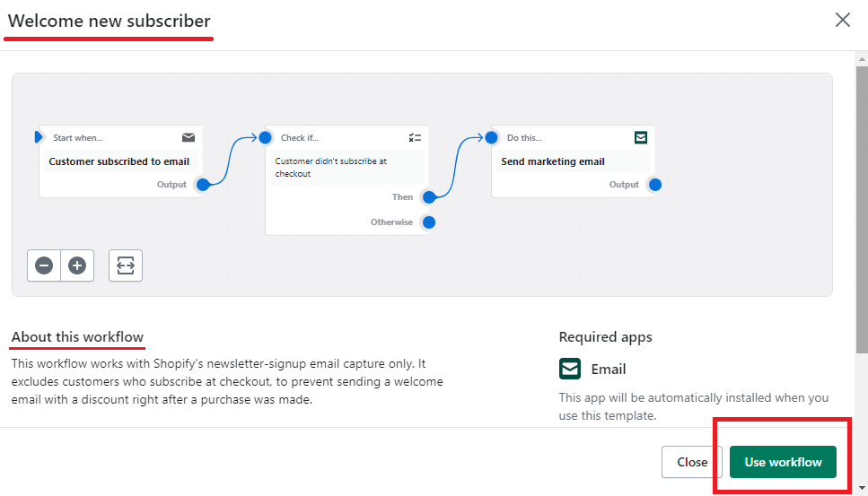Click the Use workflow button
This screenshot has width=868, height=496.
coord(783,462)
